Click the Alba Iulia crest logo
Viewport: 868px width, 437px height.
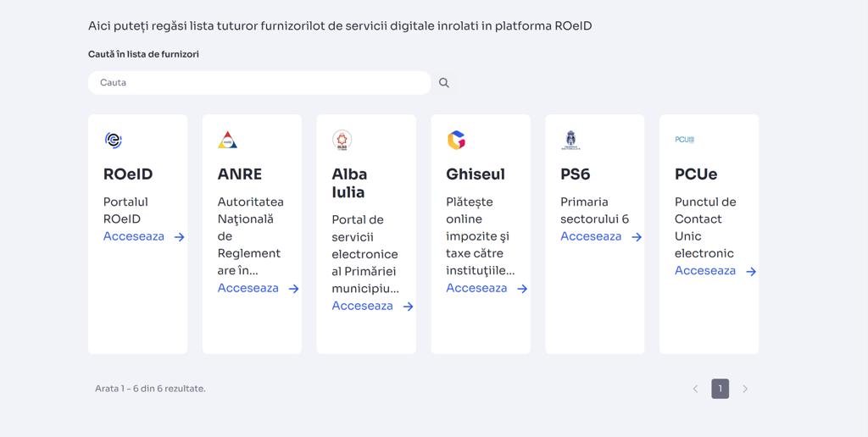point(342,141)
